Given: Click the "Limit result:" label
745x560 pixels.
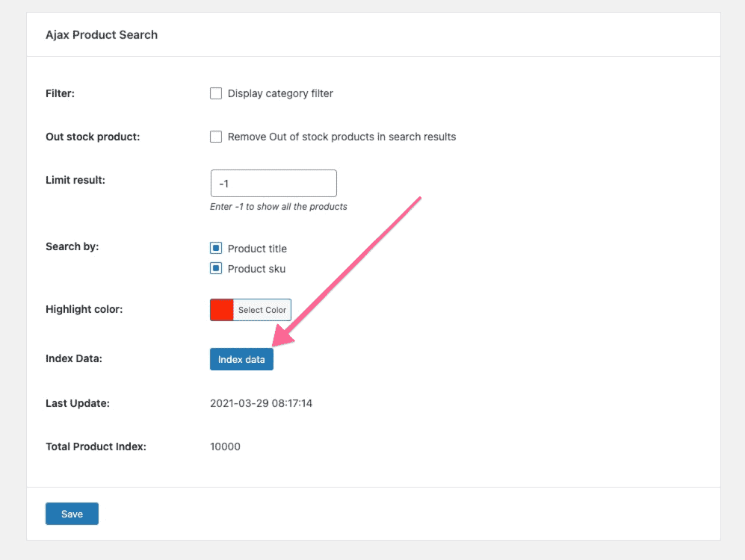Looking at the screenshot, I should click(x=75, y=179).
